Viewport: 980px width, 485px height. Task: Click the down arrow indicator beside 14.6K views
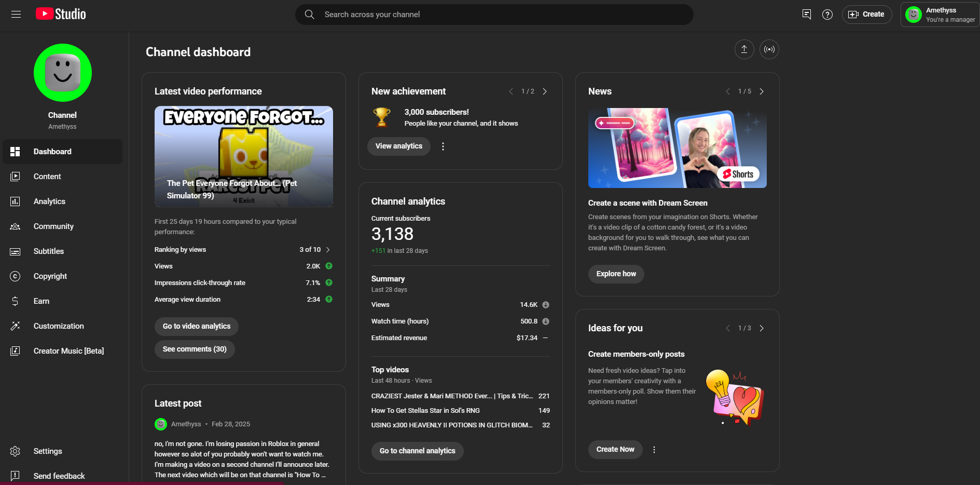pos(546,305)
